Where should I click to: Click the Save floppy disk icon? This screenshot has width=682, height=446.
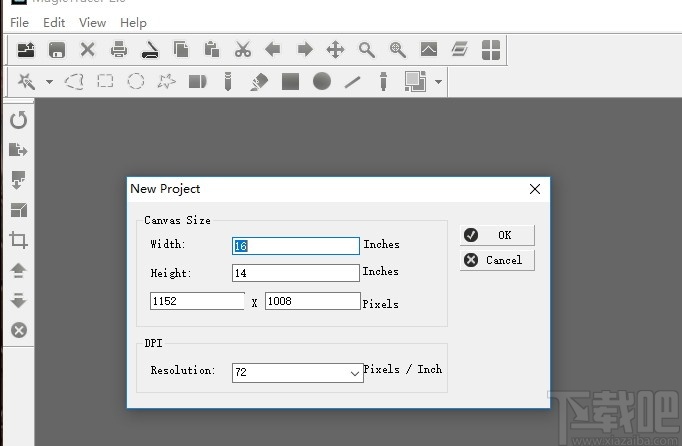point(57,49)
